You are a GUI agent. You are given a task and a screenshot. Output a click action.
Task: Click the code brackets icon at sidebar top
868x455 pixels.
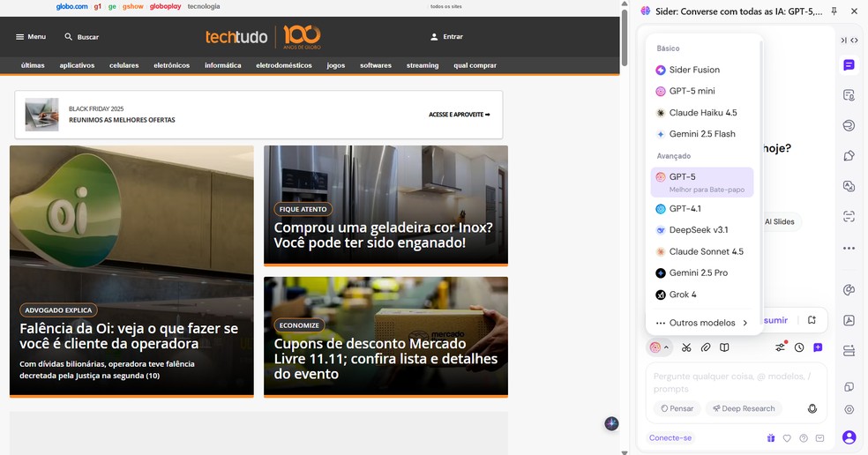[x=854, y=40]
